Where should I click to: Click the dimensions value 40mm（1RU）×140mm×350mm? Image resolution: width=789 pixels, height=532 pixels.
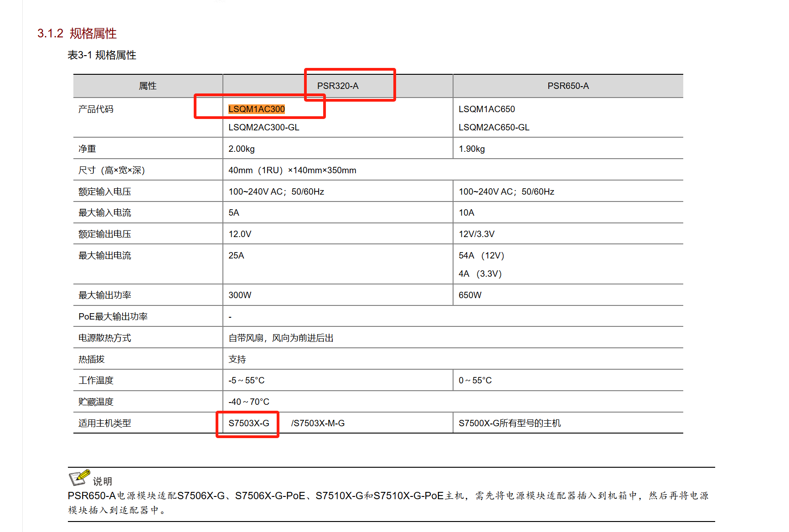pos(292,170)
